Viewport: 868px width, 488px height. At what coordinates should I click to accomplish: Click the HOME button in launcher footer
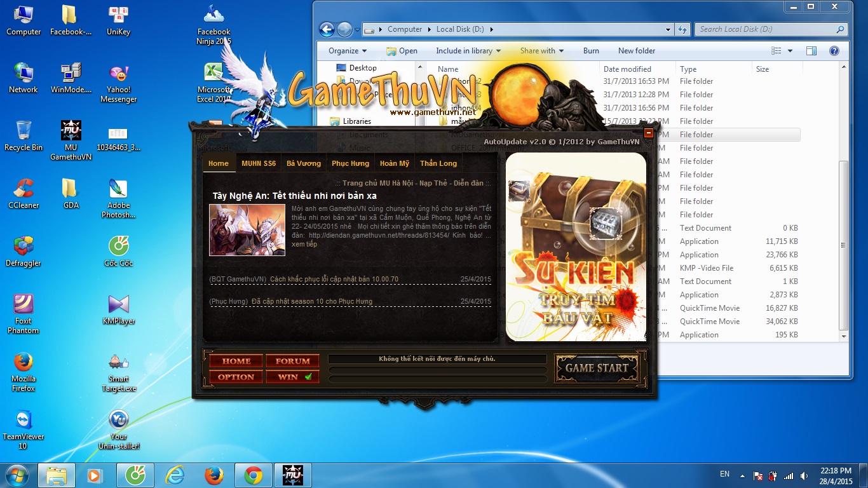pyautogui.click(x=236, y=361)
